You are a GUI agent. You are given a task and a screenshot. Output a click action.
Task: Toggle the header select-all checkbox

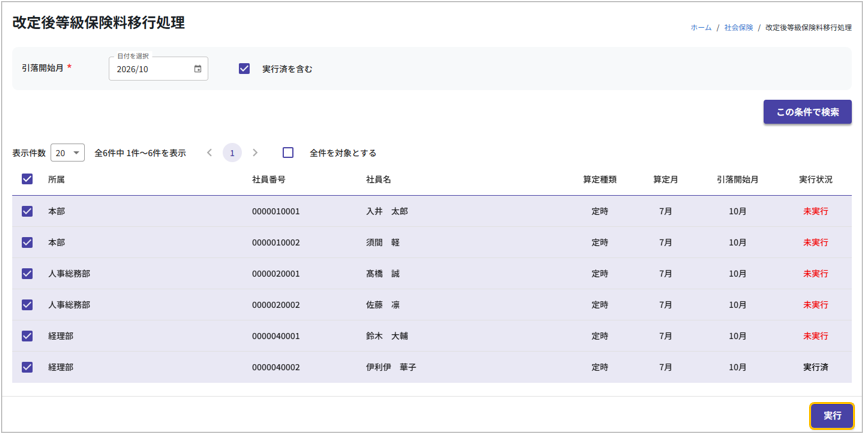coord(27,180)
